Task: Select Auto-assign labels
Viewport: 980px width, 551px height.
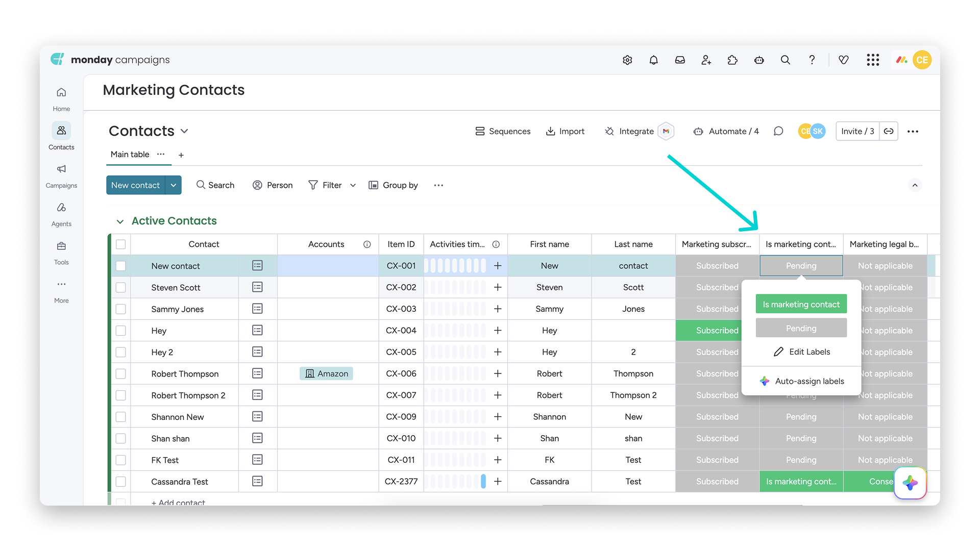Action: tap(801, 381)
